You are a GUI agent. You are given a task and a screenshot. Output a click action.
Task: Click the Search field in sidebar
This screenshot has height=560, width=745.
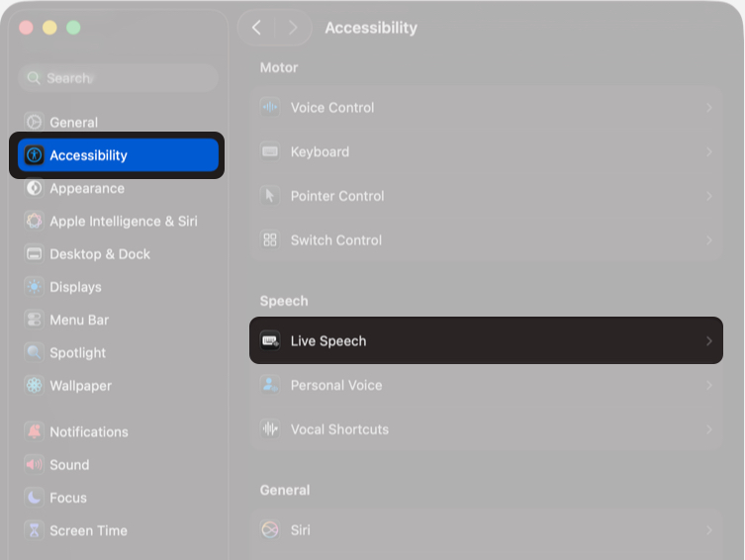[x=119, y=78]
